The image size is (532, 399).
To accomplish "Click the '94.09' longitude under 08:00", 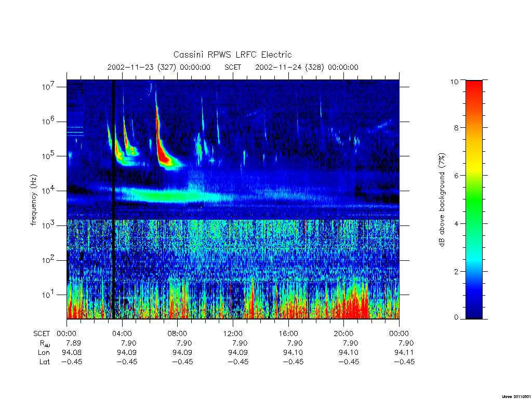I will [182, 353].
